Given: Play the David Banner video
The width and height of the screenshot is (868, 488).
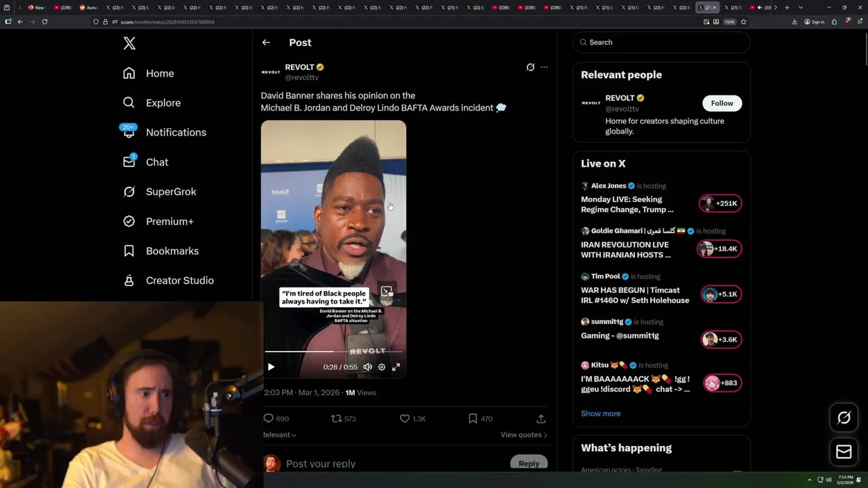Looking at the screenshot, I should (x=271, y=367).
